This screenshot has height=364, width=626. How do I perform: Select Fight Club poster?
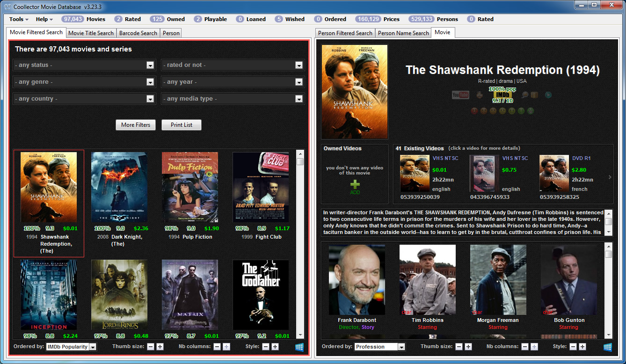[261, 187]
